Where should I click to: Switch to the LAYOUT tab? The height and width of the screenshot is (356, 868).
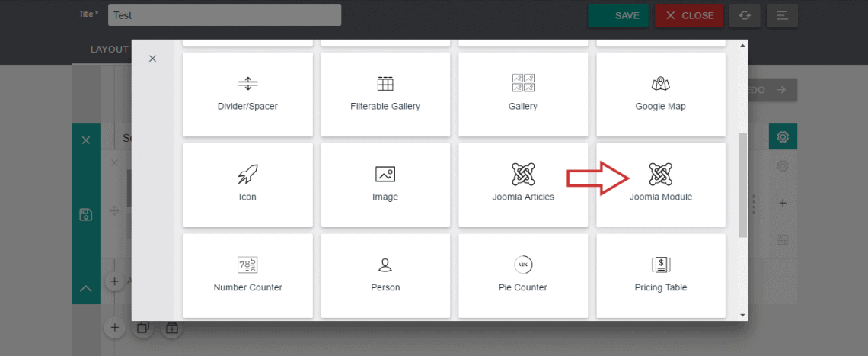coord(109,49)
